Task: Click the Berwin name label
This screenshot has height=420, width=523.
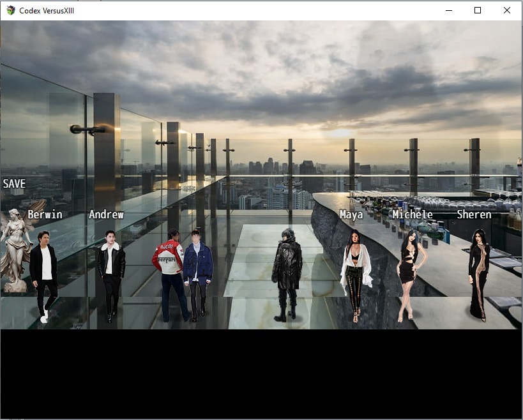Action: point(45,214)
